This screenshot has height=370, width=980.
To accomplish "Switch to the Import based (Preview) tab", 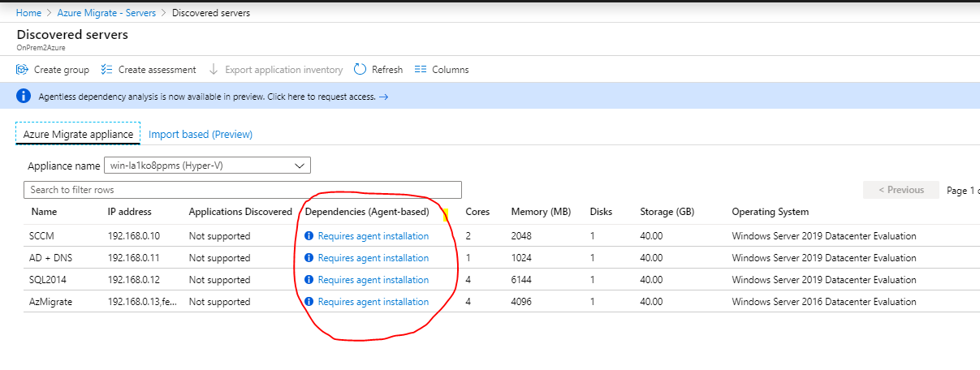I will 201,134.
